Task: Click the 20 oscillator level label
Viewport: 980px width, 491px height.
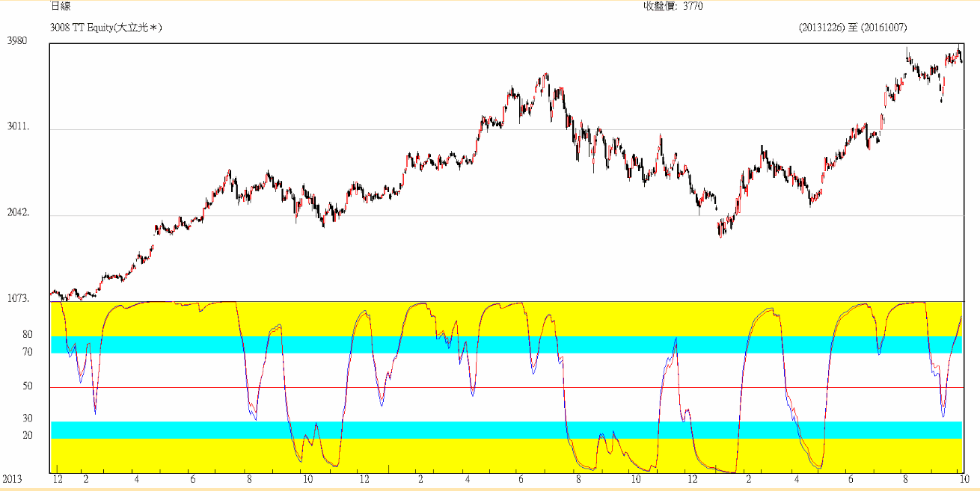Action: (28, 436)
